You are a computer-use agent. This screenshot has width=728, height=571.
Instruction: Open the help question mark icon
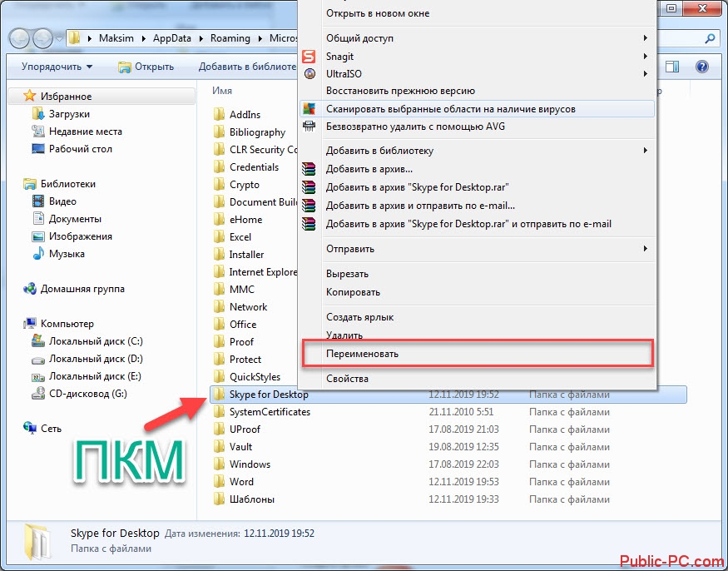[x=702, y=67]
